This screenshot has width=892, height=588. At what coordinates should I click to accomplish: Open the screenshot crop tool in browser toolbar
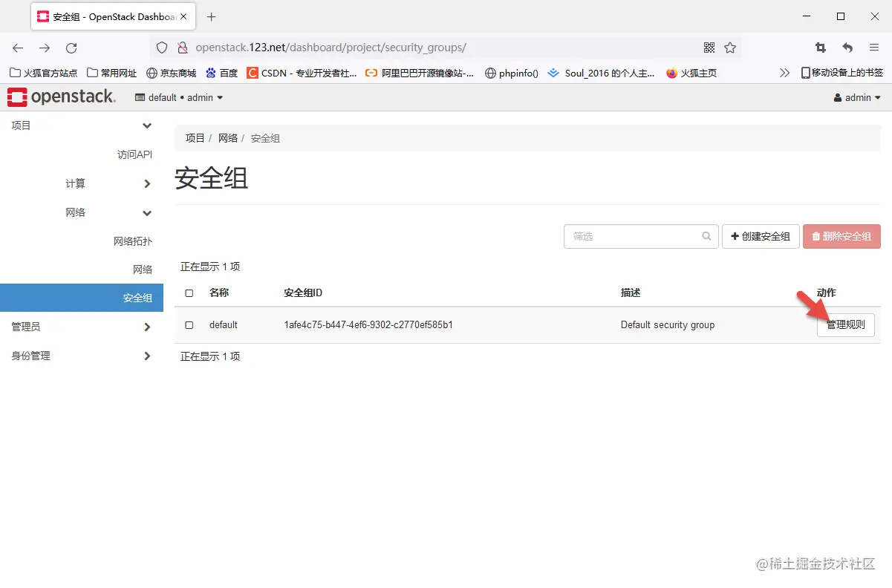[820, 47]
